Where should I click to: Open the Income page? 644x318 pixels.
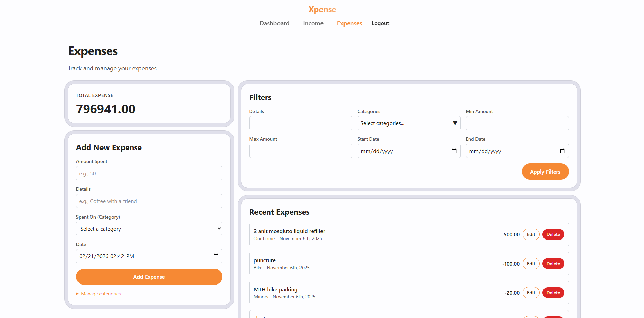[x=313, y=23]
